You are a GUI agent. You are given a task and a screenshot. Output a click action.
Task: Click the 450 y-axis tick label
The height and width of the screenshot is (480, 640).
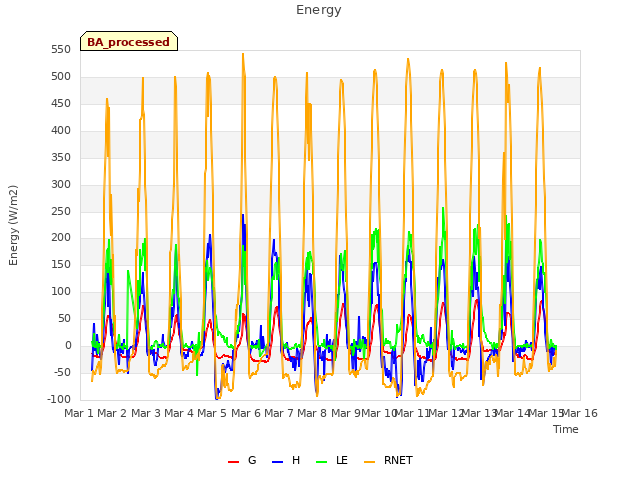coord(61,104)
